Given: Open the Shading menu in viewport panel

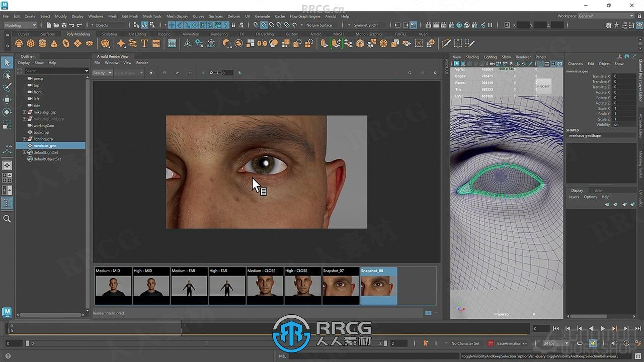Looking at the screenshot, I should click(x=472, y=57).
